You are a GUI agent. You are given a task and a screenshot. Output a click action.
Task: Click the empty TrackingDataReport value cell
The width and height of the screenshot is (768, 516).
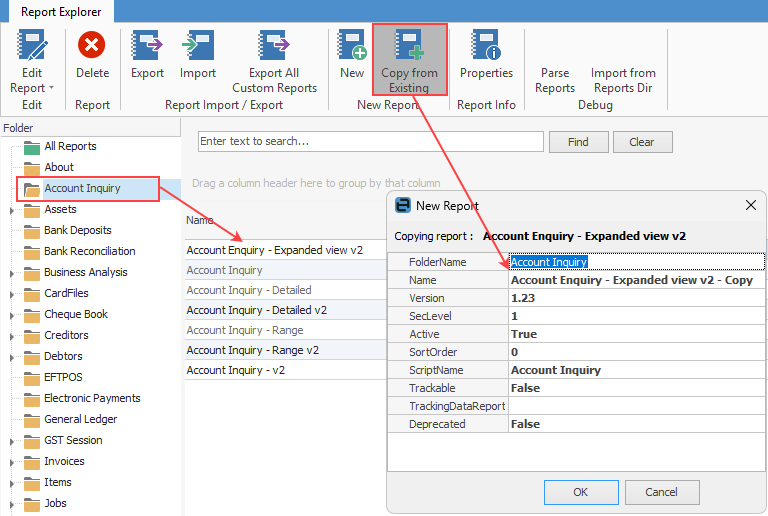click(637, 406)
